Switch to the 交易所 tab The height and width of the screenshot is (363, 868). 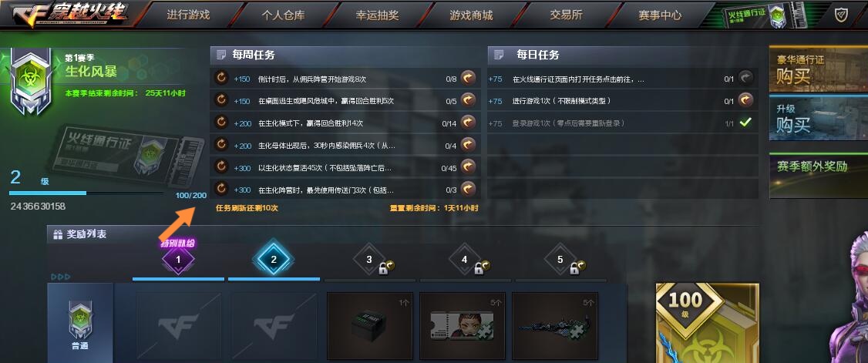point(566,15)
